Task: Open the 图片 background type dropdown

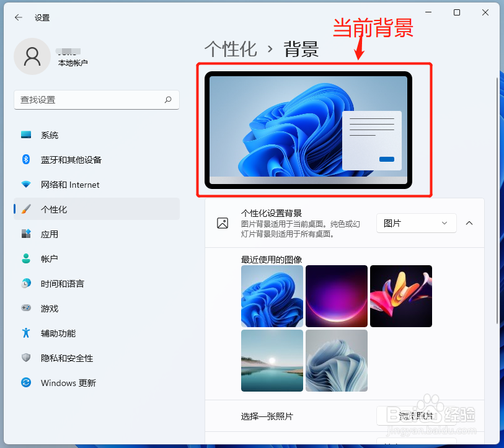Action: (x=416, y=223)
